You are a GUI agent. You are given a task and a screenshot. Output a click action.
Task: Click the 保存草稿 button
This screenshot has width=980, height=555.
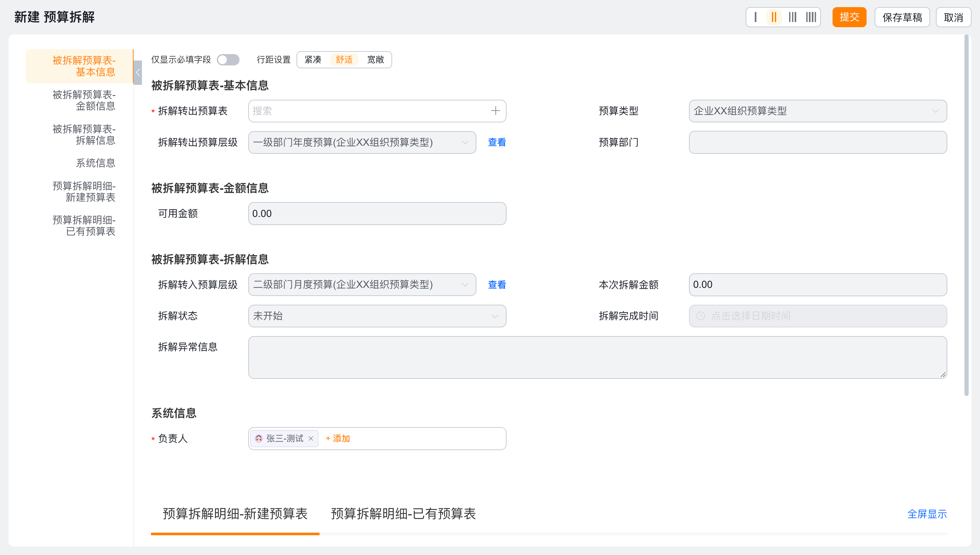902,17
